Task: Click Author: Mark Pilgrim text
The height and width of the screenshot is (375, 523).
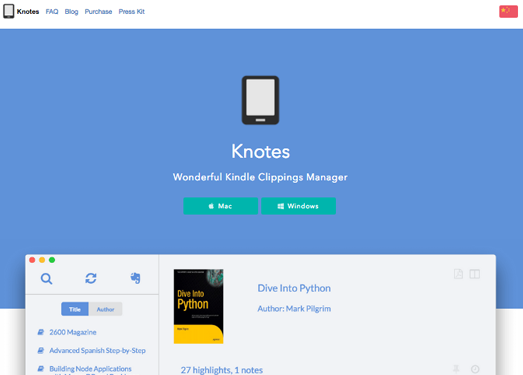Action: point(294,309)
